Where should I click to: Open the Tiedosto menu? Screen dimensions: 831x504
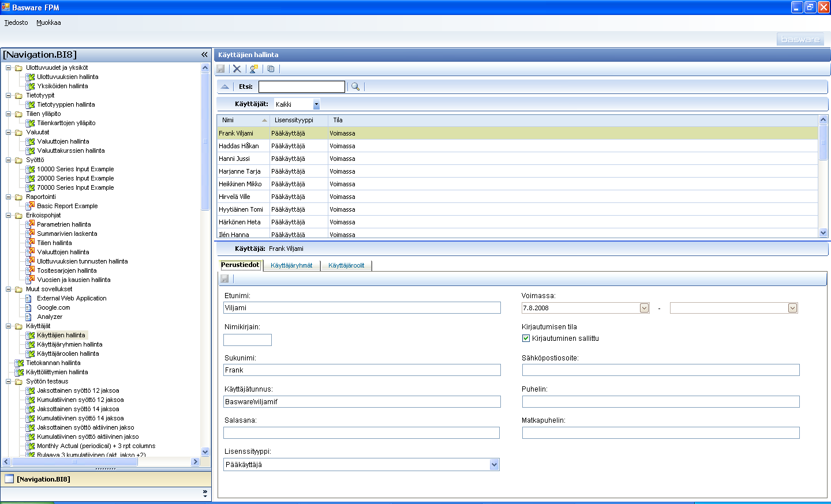[16, 22]
